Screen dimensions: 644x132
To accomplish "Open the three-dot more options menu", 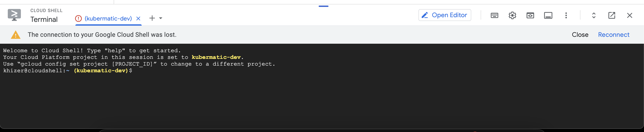I will pos(566,15).
